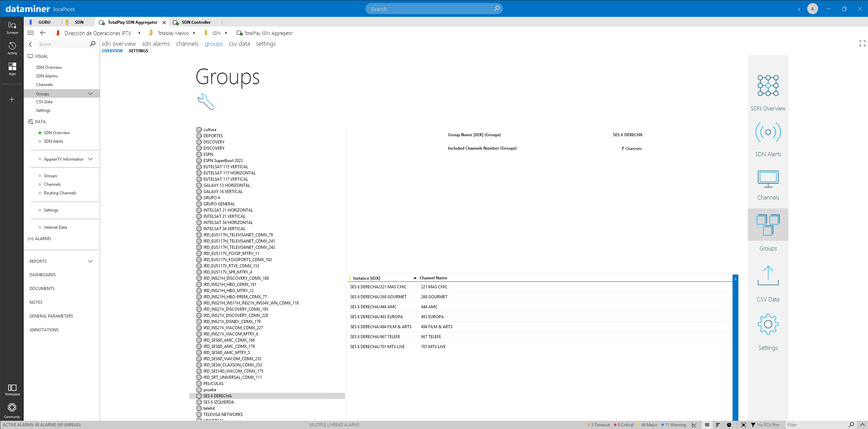Switch to the SDN Controller tab

pos(196,22)
